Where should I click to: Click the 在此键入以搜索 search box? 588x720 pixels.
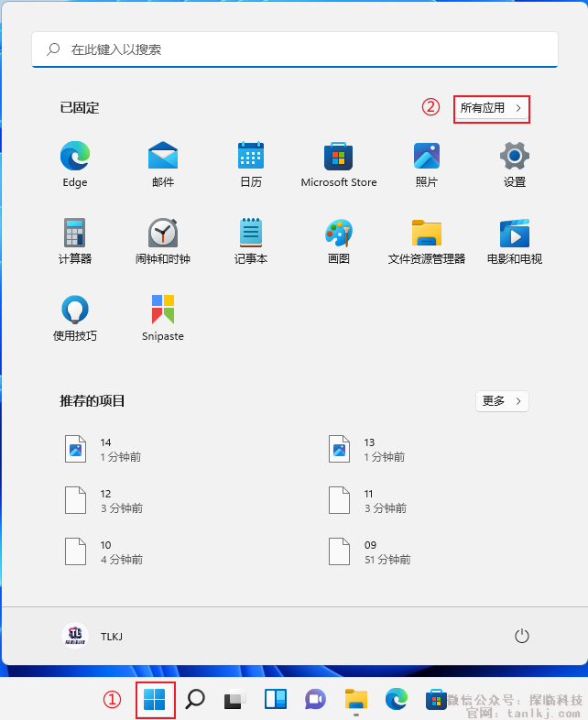click(x=295, y=49)
